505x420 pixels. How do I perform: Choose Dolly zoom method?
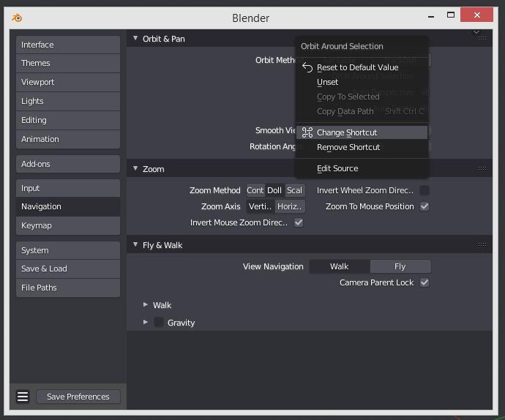[x=274, y=190]
